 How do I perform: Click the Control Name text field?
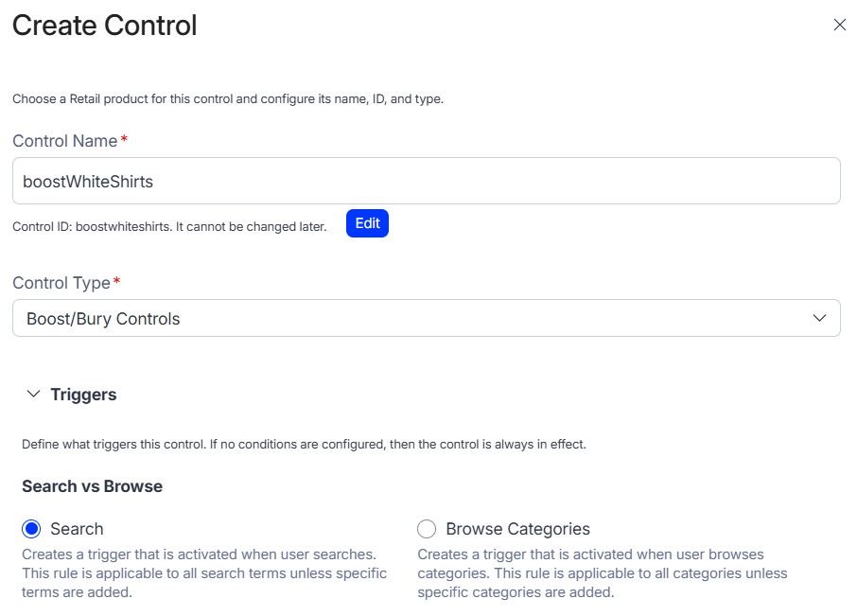(426, 181)
